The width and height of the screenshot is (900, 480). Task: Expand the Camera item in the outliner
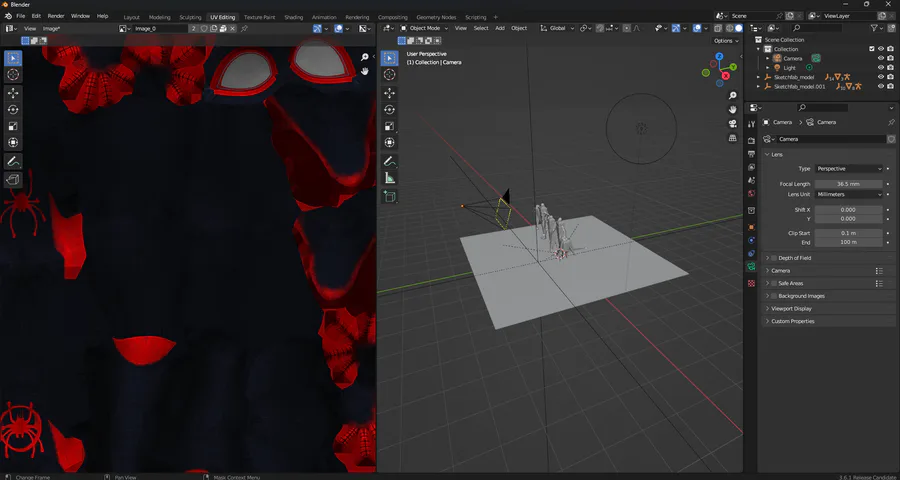(x=767, y=59)
